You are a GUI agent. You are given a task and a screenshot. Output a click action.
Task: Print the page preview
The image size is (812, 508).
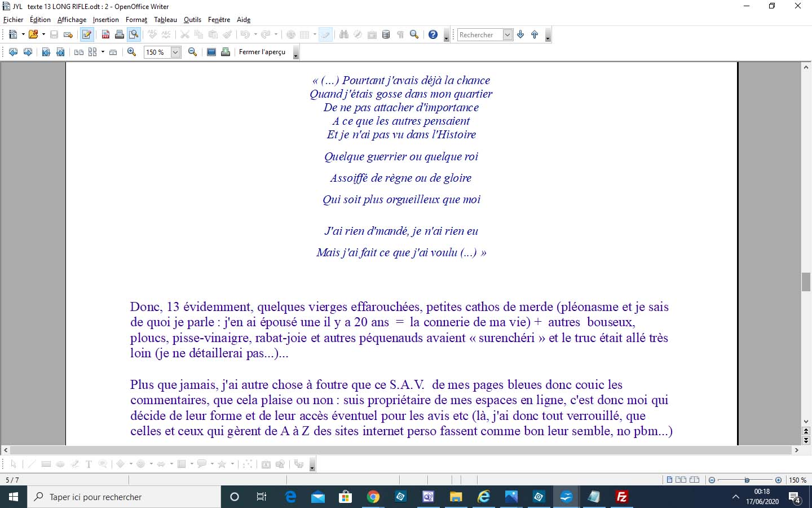click(x=226, y=52)
